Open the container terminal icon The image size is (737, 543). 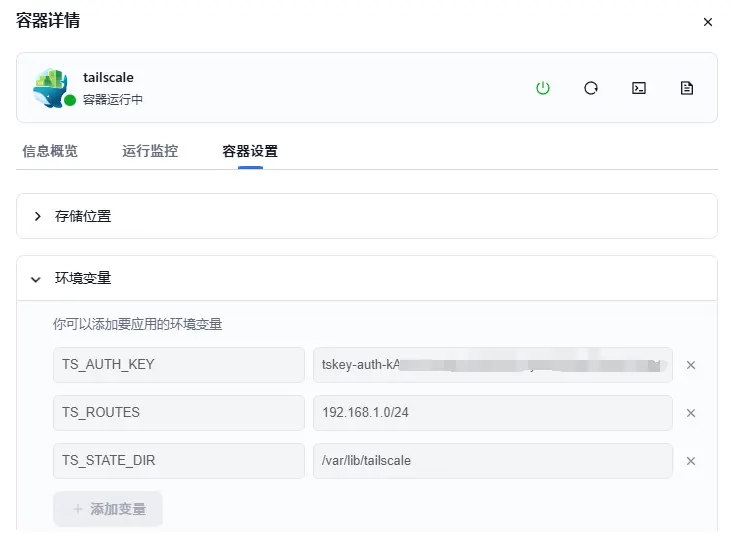[639, 88]
